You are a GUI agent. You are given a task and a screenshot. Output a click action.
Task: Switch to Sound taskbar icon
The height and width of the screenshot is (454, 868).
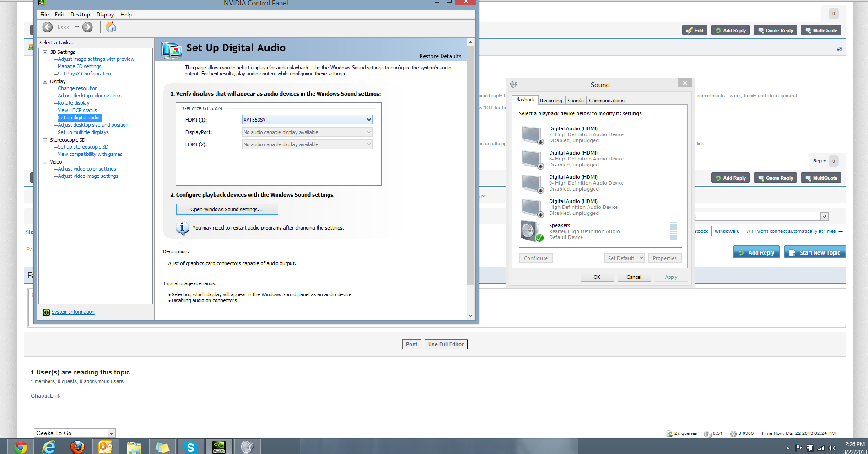click(247, 447)
